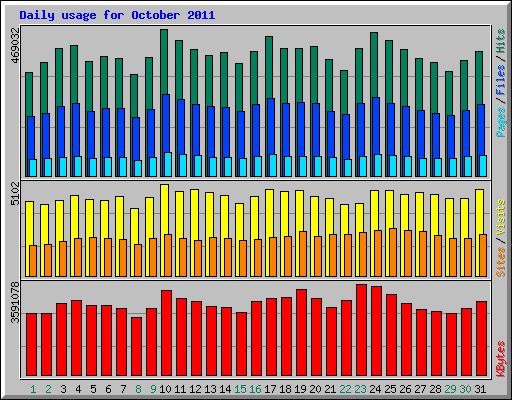Select the orange Sites bar for day 1

(33, 261)
